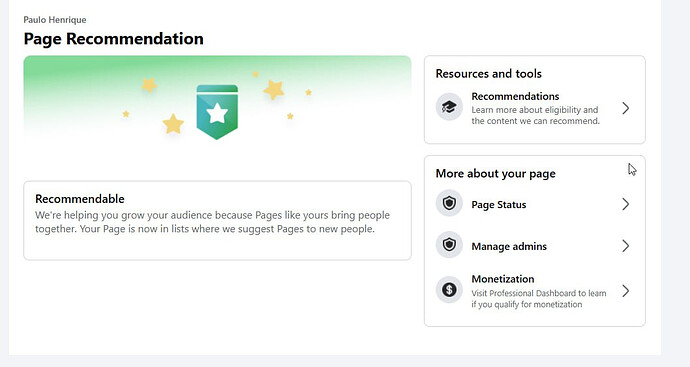This screenshot has height=367, width=690.
Task: Click the Manage admins shield icon
Action: click(x=449, y=245)
